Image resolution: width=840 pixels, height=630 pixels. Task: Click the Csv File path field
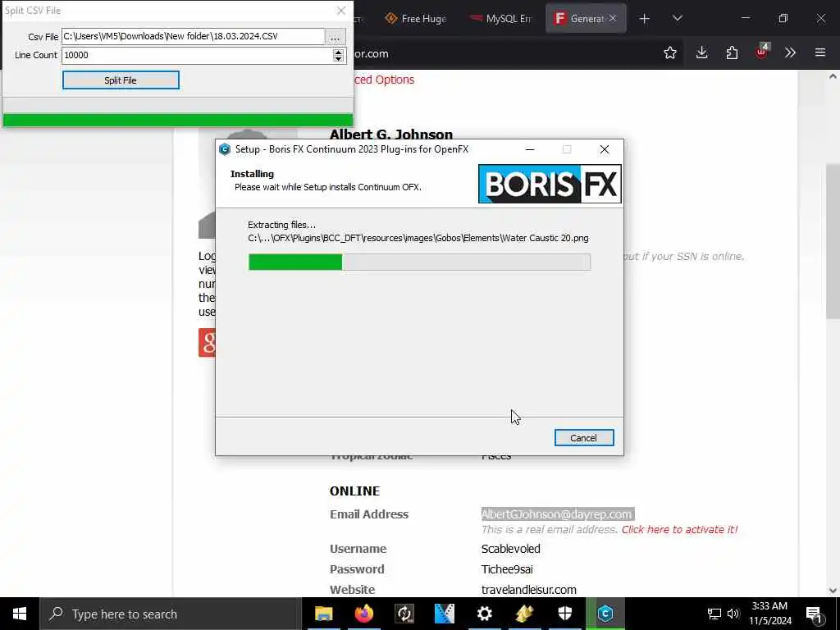[193, 36]
